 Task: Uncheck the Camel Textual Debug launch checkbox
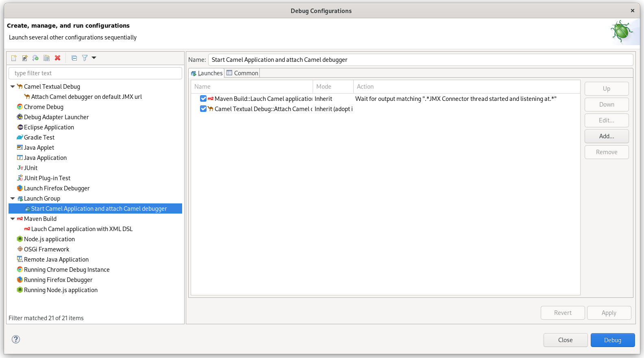pyautogui.click(x=203, y=109)
